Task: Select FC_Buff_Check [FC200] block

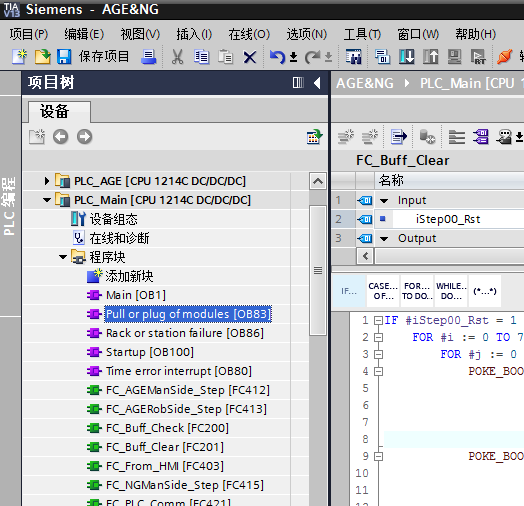Action: (167, 428)
